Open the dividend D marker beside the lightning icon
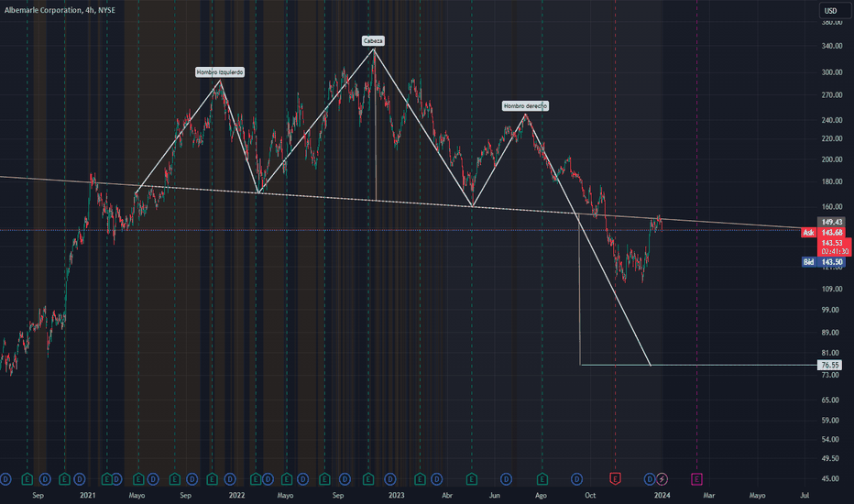Image resolution: width=854 pixels, height=504 pixels. coord(650,479)
